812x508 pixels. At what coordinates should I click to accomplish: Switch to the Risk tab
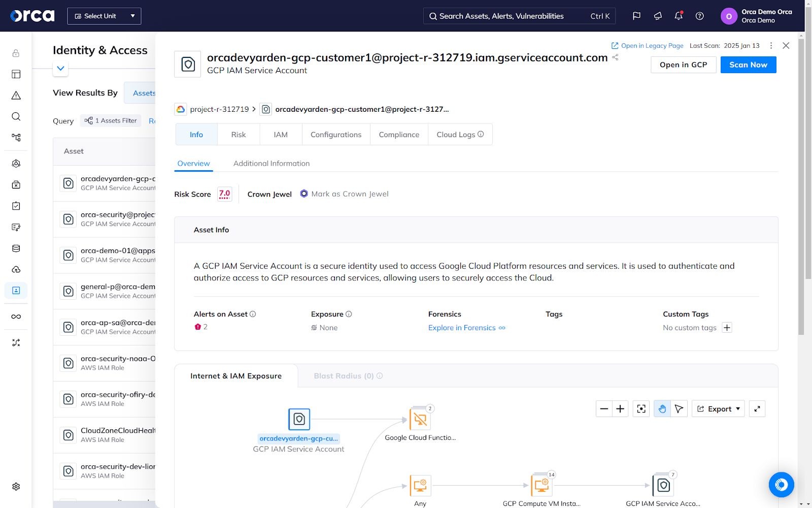[x=239, y=135]
